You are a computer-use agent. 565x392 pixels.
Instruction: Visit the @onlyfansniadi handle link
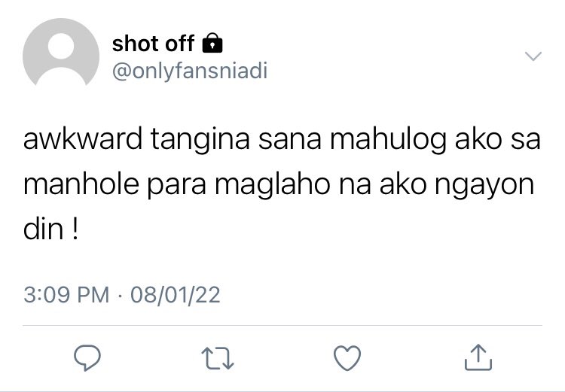coord(190,71)
